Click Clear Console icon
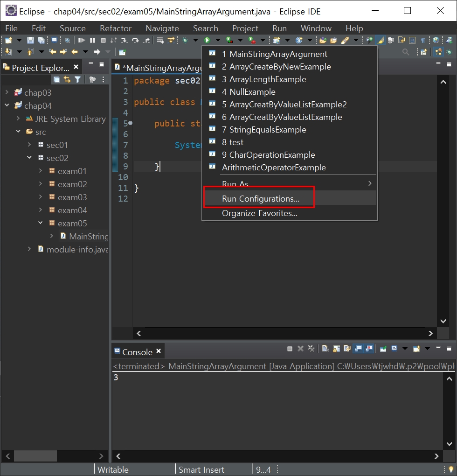 pyautogui.click(x=325, y=349)
